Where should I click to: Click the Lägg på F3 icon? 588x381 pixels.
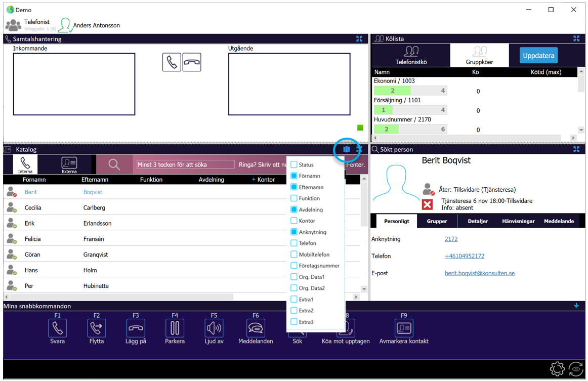pos(136,328)
